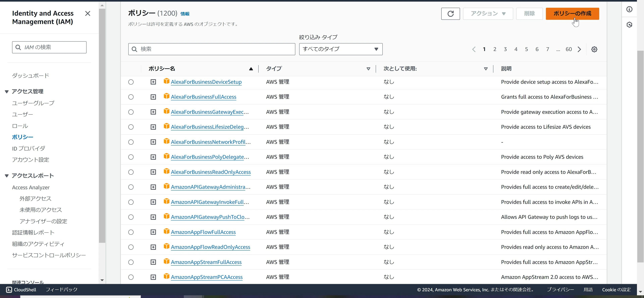The height and width of the screenshot is (298, 644).
Task: Select the AmazonAppFlowReadOnlyAccess radio button
Action: 131,247
